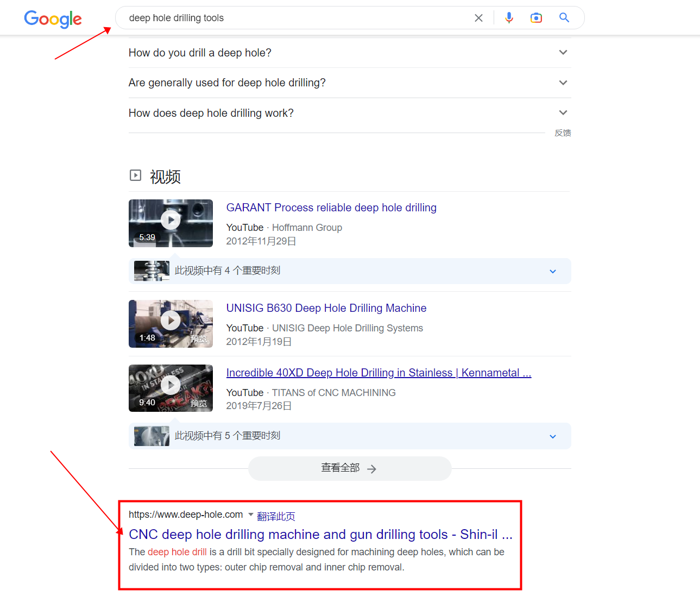Open 'CNC deep hole drilling machine and gun drilling tools' result
700x596 pixels.
pyautogui.click(x=320, y=535)
